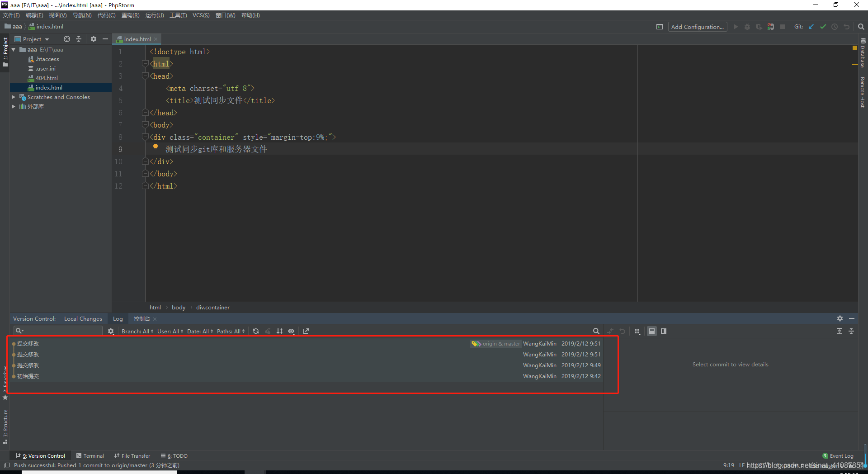Toggle diff preview button in log toolbar

point(664,331)
